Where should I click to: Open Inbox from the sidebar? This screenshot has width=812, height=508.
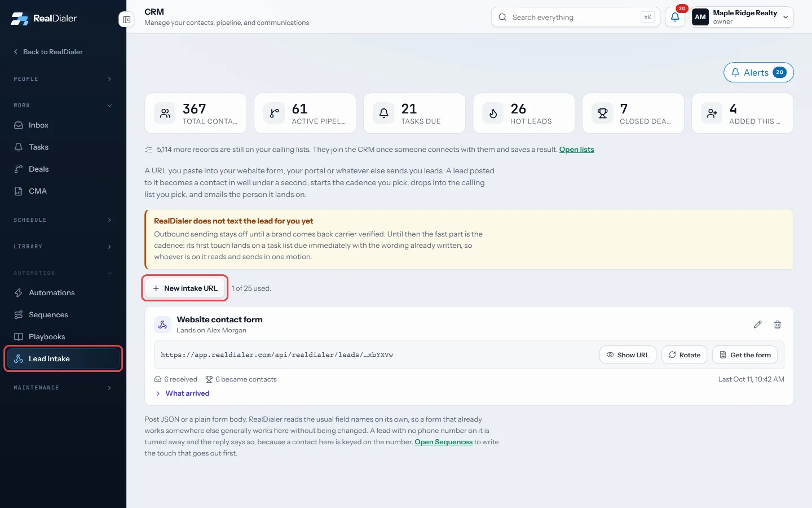coord(63,125)
